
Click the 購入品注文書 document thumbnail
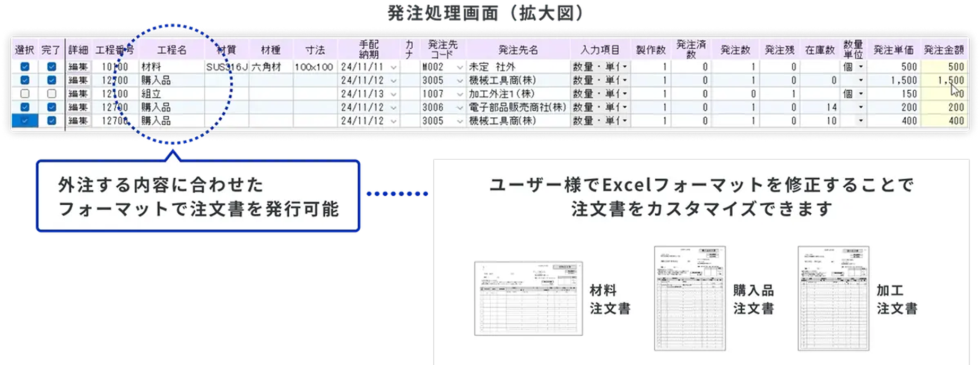pyautogui.click(x=690, y=298)
